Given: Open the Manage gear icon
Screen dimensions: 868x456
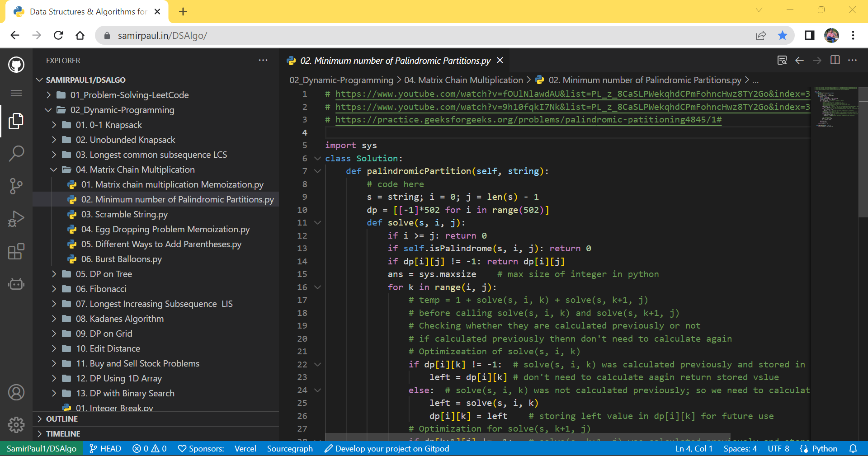Looking at the screenshot, I should tap(16, 424).
